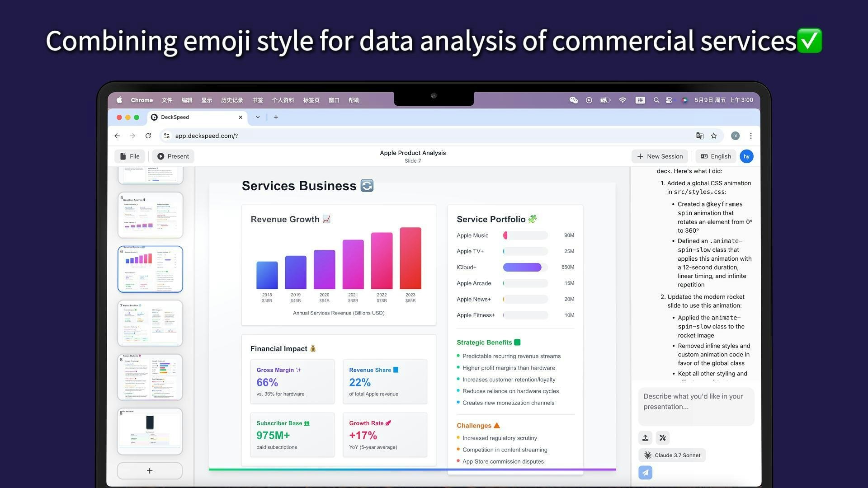The height and width of the screenshot is (488, 868).
Task: Open the English language selector
Action: pos(715,156)
